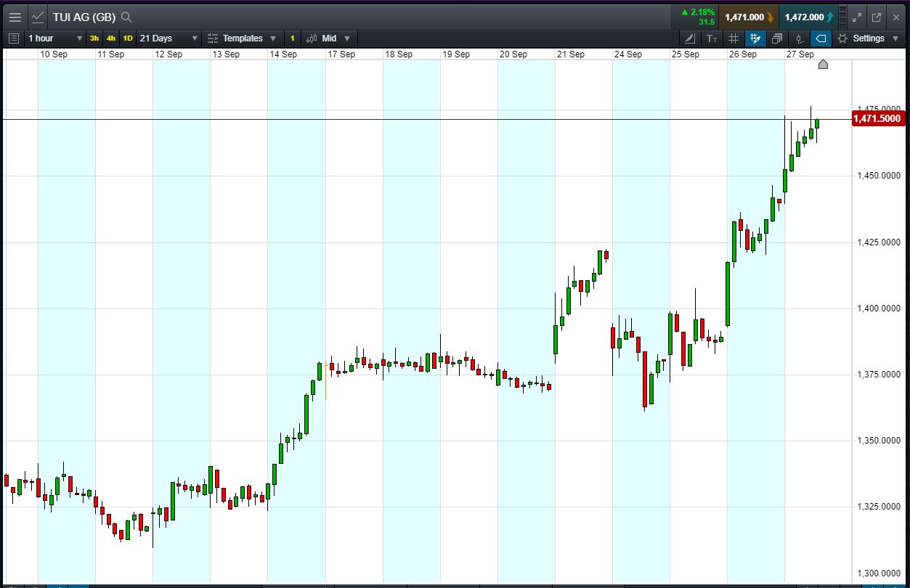Toggle the crosshair edit tool
Screen dimensions: 910x588
point(755,38)
